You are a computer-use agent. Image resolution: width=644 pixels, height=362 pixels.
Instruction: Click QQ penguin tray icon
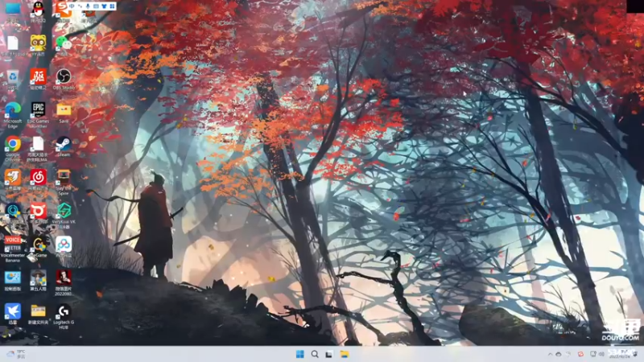(635, 354)
